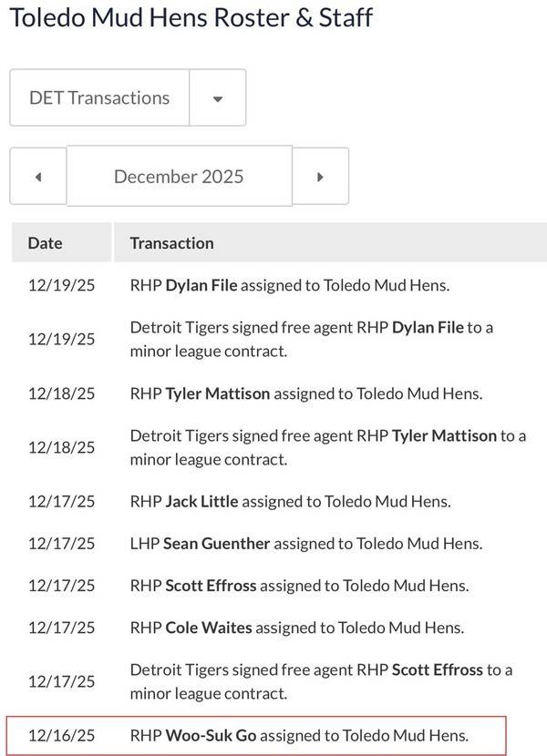Go to next month arrow

(320, 177)
